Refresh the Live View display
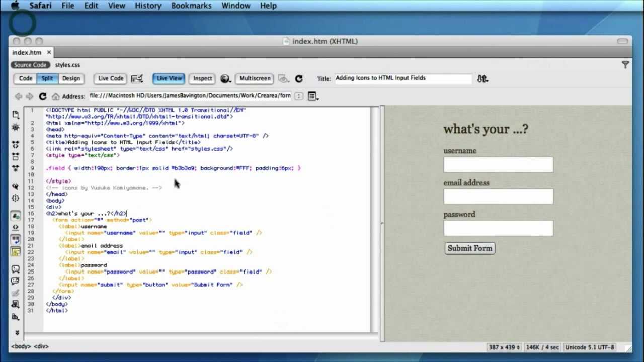The image size is (644, 362). coord(299,78)
